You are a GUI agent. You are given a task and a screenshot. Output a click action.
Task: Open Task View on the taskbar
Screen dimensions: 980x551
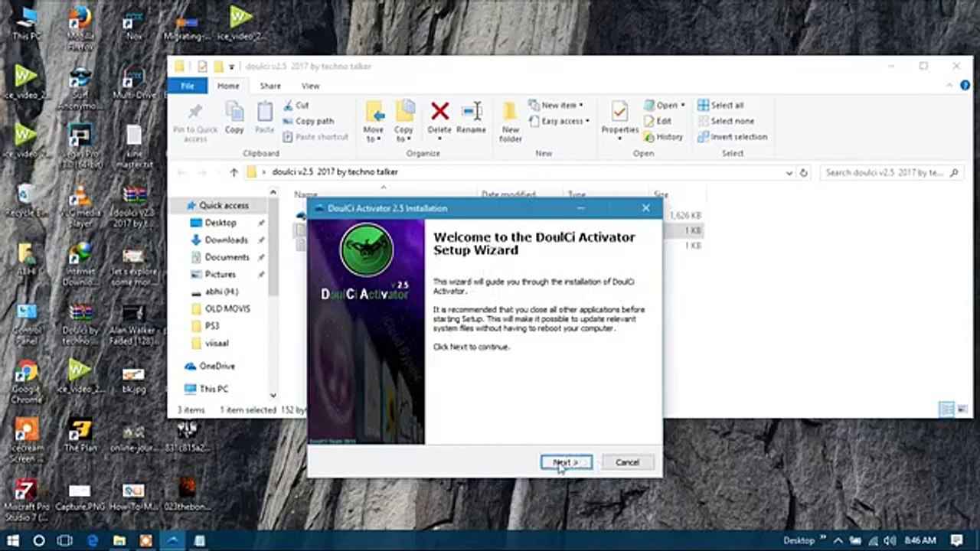(x=65, y=540)
